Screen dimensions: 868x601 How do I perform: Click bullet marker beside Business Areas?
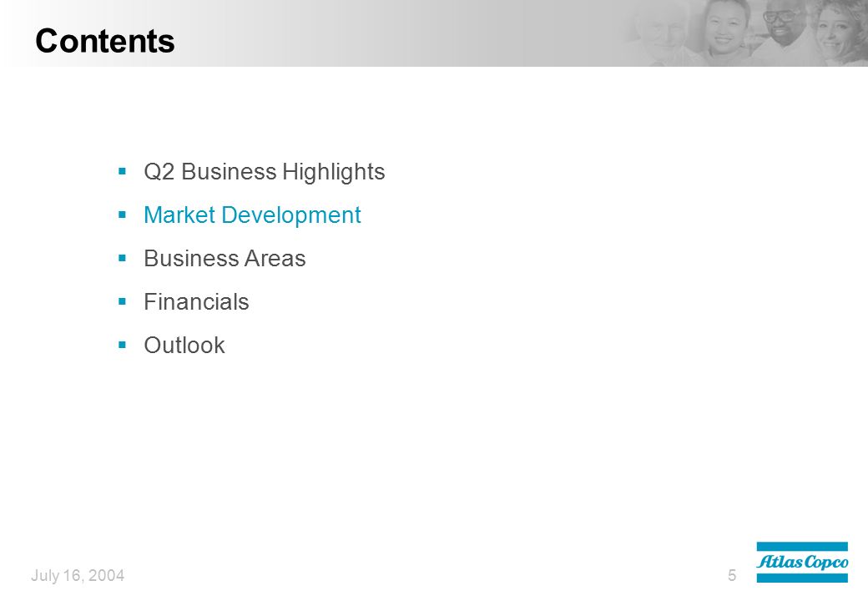point(123,258)
